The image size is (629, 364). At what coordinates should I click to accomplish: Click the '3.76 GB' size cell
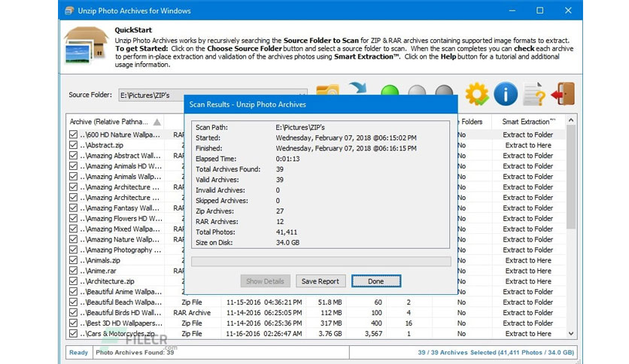(x=330, y=333)
